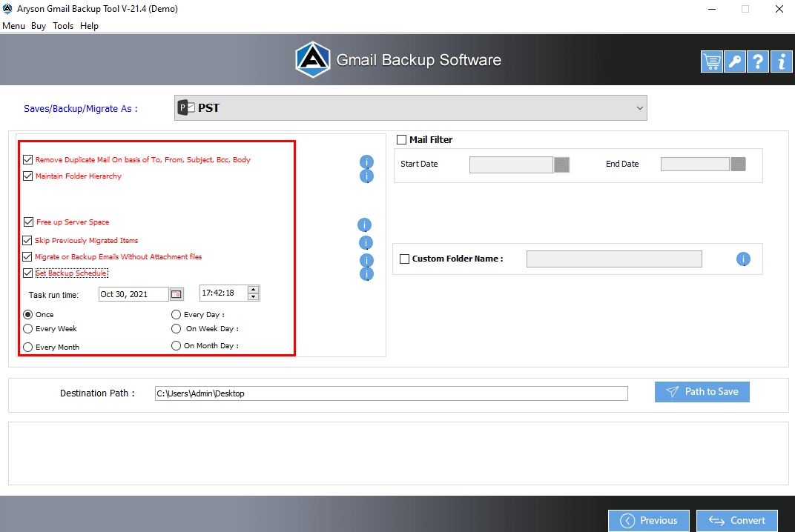Screen dimensions: 795x532
Task: Toggle Free up Server Space checkbox
Action: coord(28,222)
